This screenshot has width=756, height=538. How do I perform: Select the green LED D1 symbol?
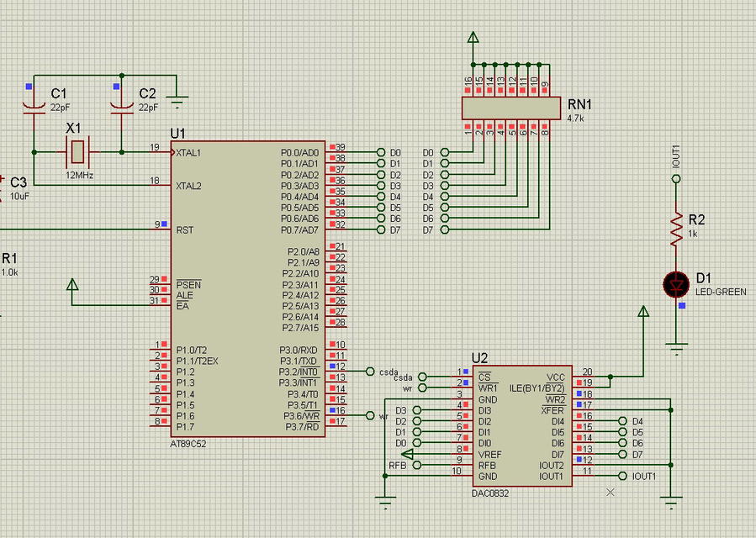click(675, 284)
